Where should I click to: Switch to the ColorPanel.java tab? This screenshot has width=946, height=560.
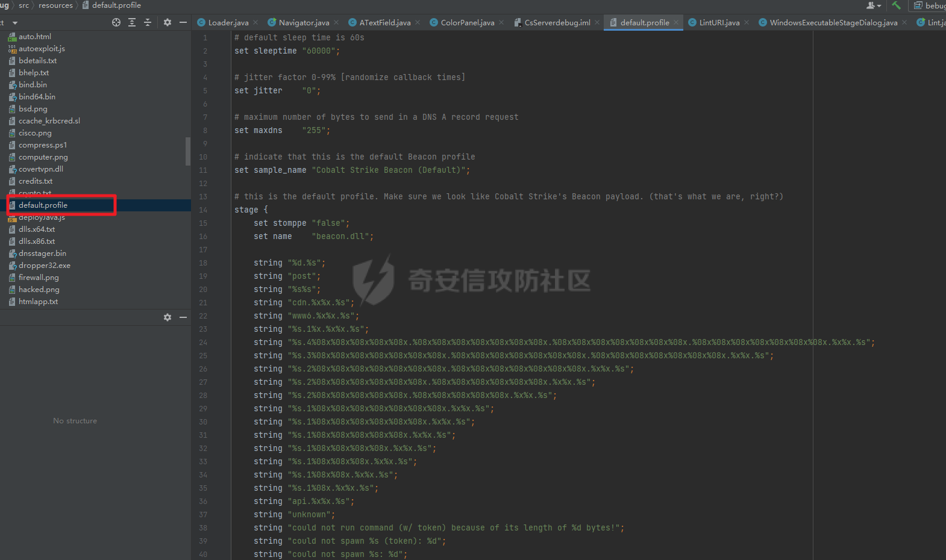(468, 23)
